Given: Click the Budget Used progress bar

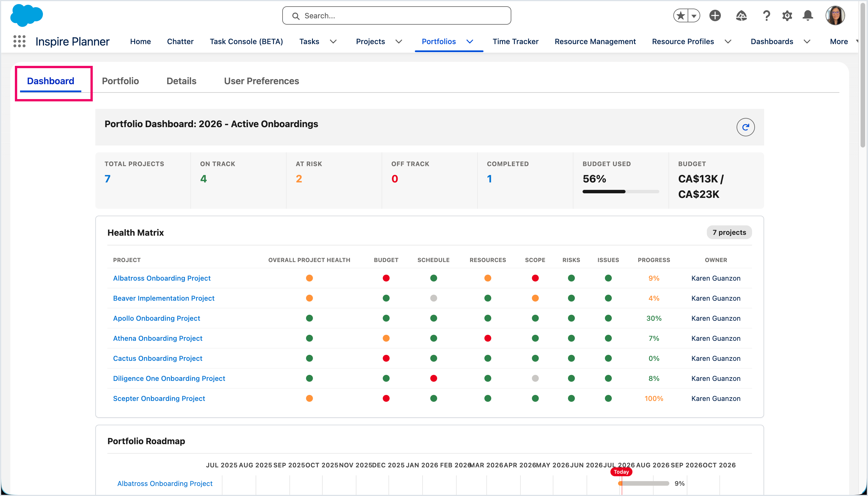Looking at the screenshot, I should pos(620,192).
